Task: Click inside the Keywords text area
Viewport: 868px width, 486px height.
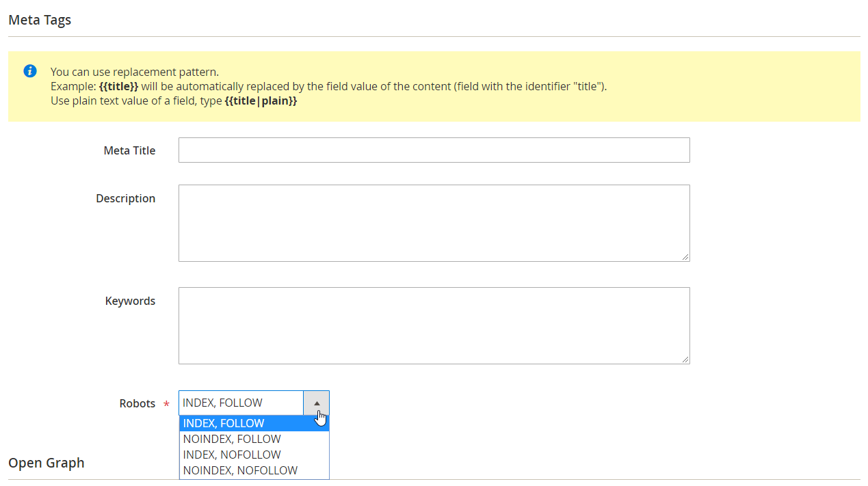Action: click(x=434, y=325)
